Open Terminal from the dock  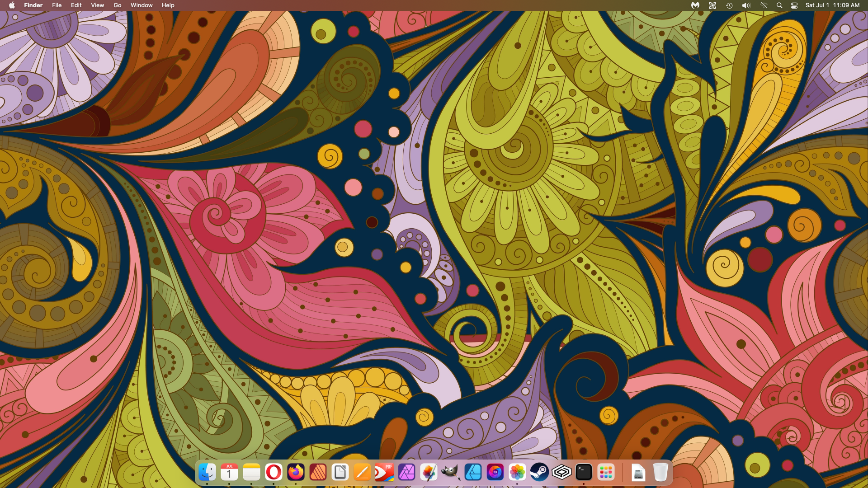(x=584, y=473)
